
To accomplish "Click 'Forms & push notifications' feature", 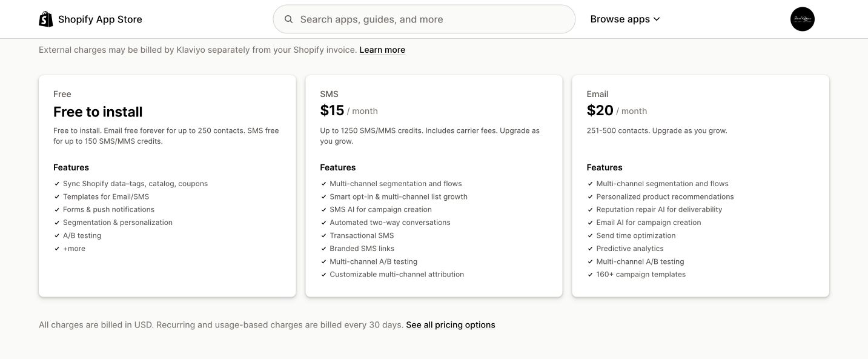I will (x=108, y=209).
